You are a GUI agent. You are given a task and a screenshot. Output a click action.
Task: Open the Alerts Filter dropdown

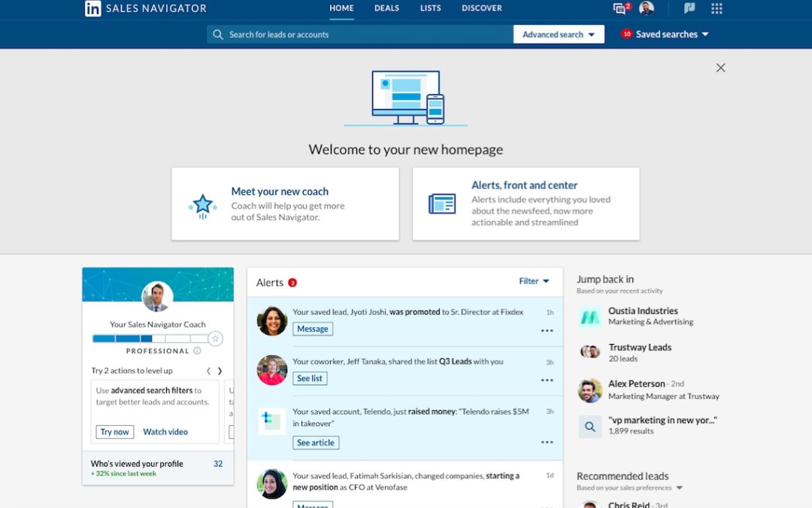(x=534, y=281)
